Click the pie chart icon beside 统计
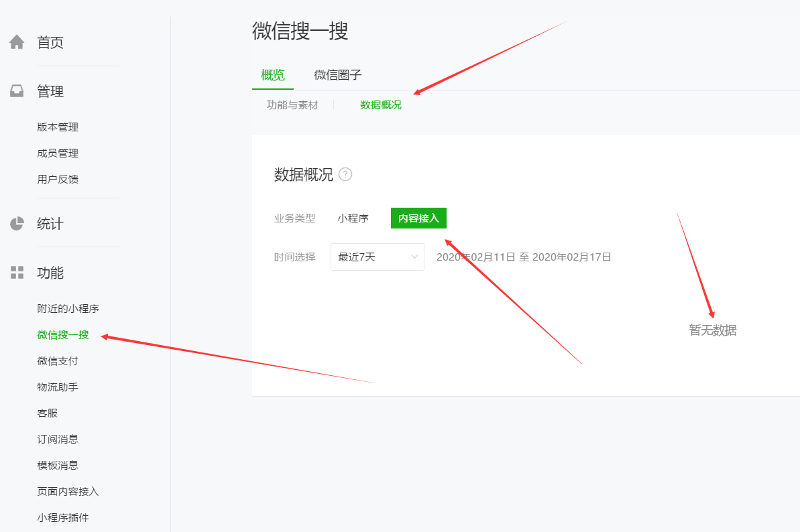800x532 pixels. coord(17,224)
